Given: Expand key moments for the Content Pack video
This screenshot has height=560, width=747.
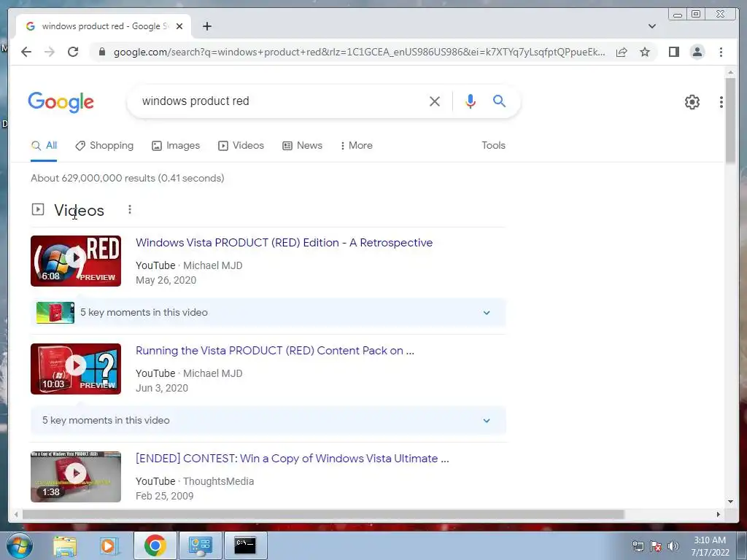Looking at the screenshot, I should point(268,421).
